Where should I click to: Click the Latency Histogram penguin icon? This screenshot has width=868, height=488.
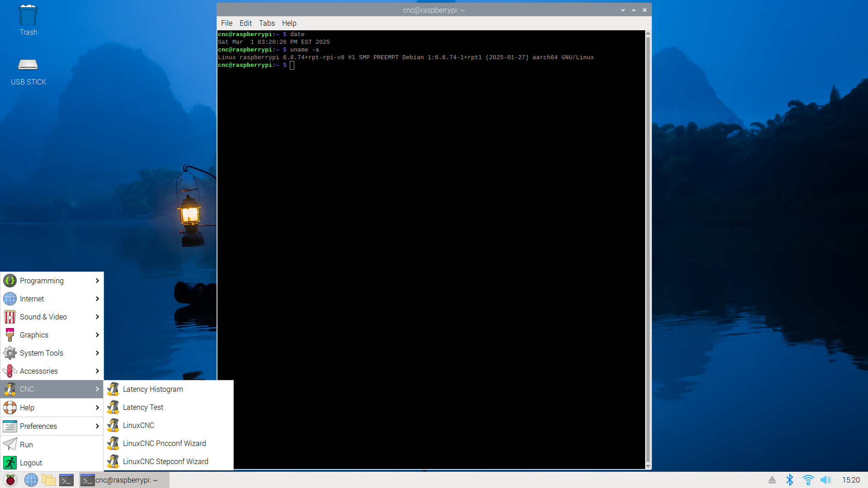(x=113, y=389)
